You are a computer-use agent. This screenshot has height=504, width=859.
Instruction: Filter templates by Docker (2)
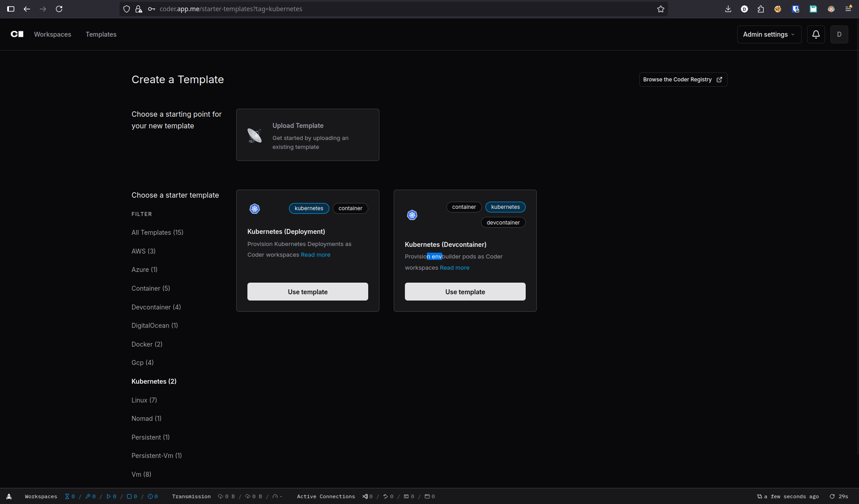click(x=147, y=344)
